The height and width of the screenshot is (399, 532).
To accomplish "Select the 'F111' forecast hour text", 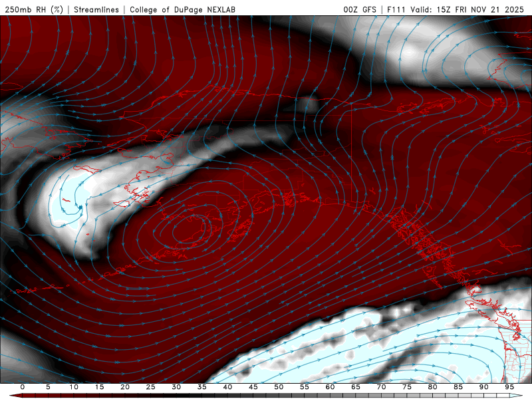I will 396,10.
